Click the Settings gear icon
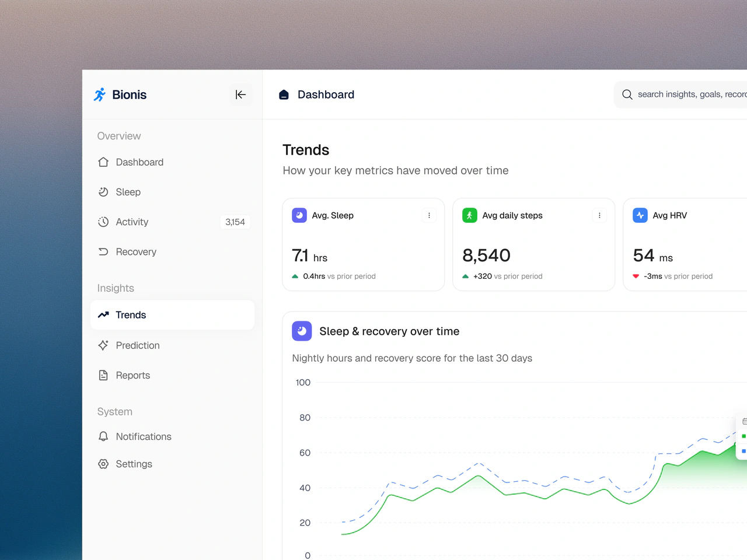 (103, 464)
